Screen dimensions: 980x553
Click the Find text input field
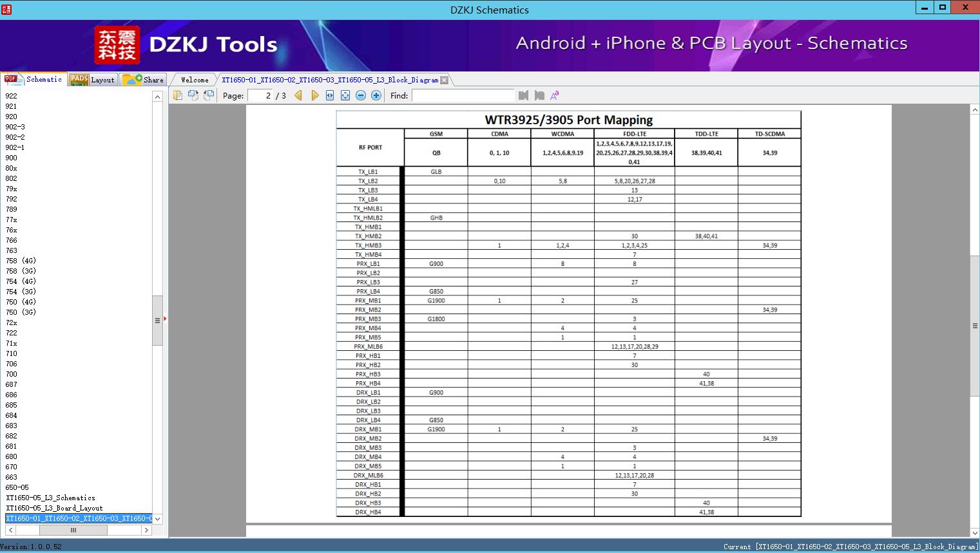(463, 95)
